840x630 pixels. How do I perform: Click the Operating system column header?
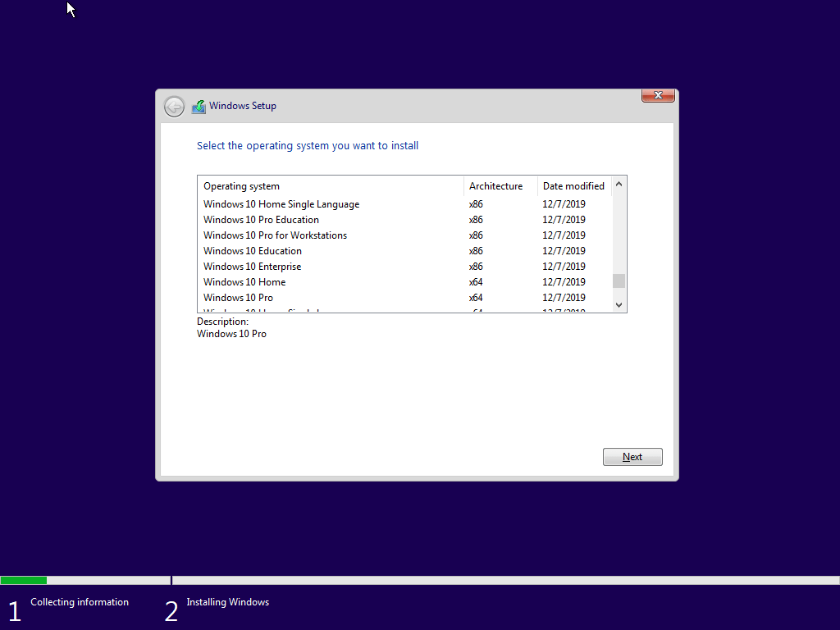point(331,186)
